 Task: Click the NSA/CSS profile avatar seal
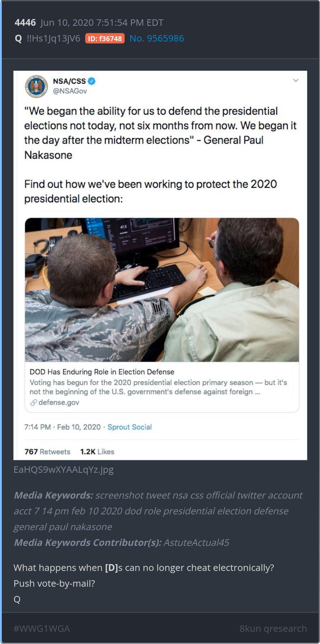36,86
